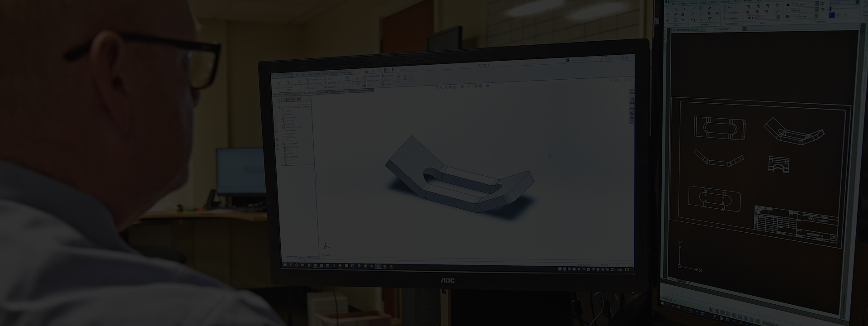Click the Cross-Break tool
868x326 pixels.
click(331, 87)
